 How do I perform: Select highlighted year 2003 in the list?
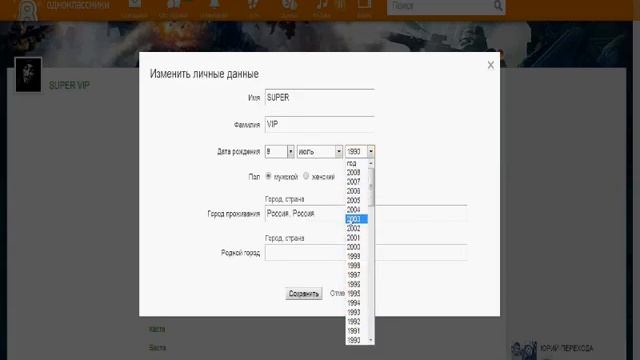(356, 219)
